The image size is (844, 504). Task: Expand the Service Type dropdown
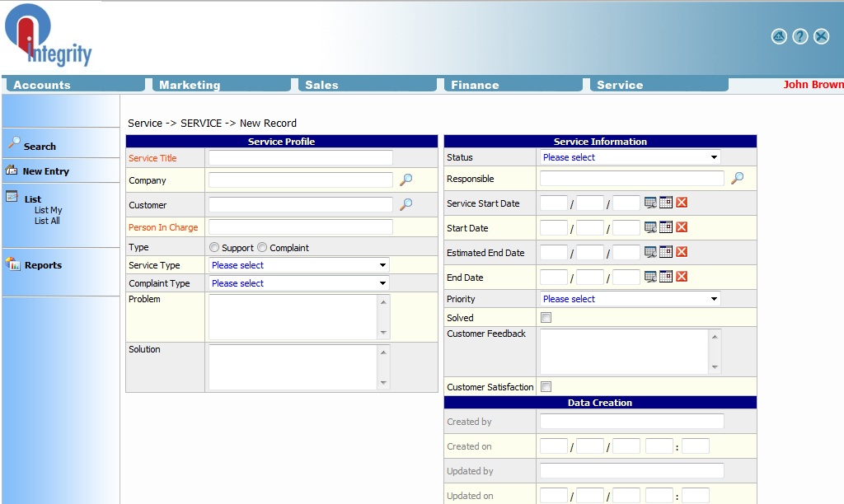click(x=298, y=265)
